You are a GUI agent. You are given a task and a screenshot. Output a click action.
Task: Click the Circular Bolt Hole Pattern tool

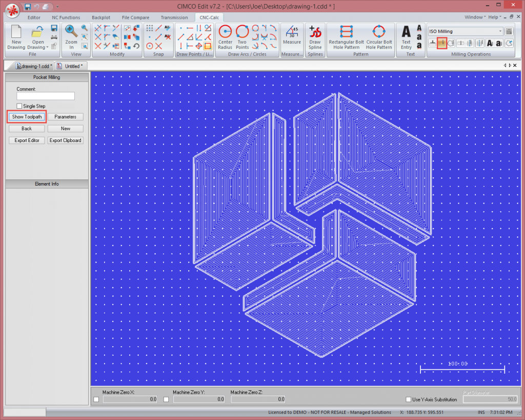pos(379,35)
